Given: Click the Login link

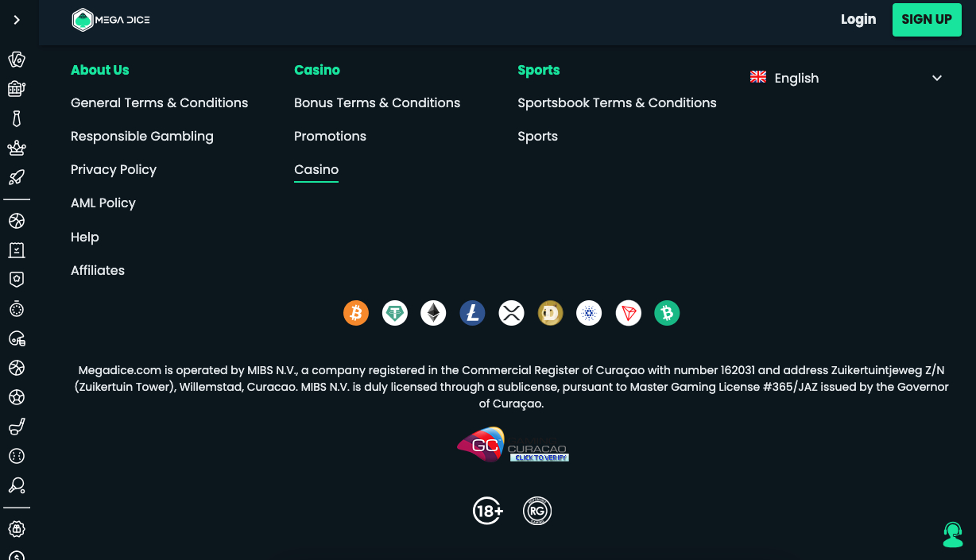Looking at the screenshot, I should click(x=858, y=20).
